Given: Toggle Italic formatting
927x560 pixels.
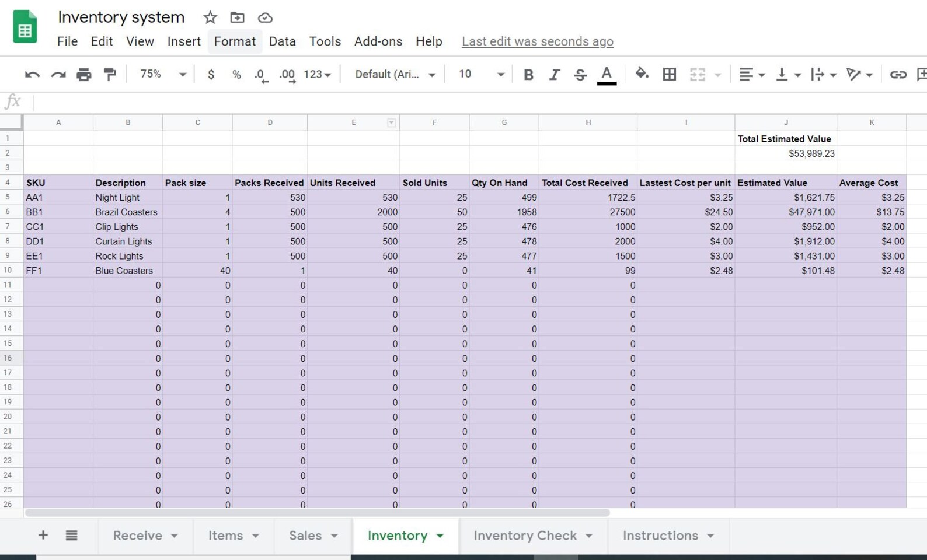Looking at the screenshot, I should 554,74.
